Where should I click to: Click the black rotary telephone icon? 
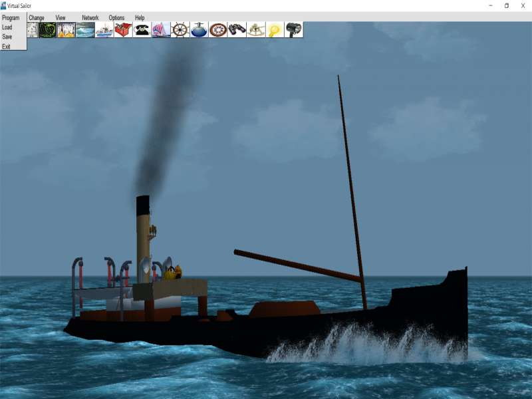pyautogui.click(x=142, y=30)
